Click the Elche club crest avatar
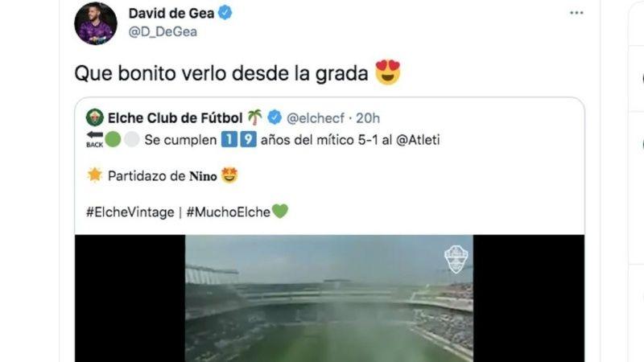The image size is (644, 362). coord(95,117)
